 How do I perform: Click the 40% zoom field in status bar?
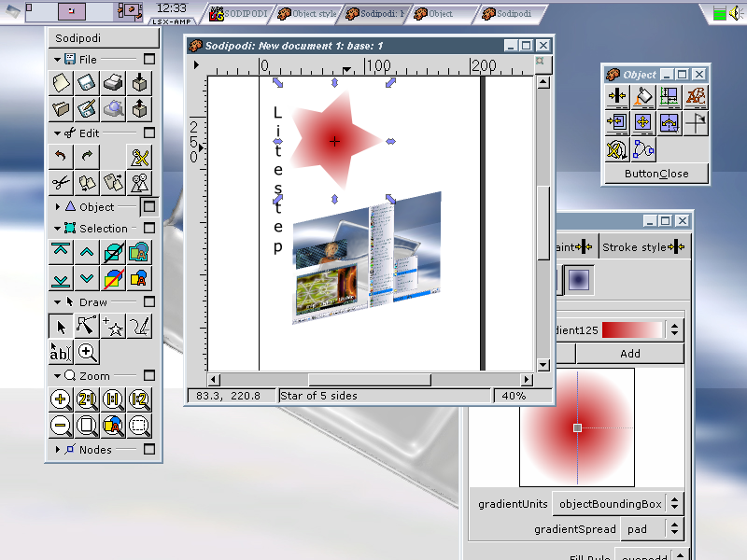point(523,396)
